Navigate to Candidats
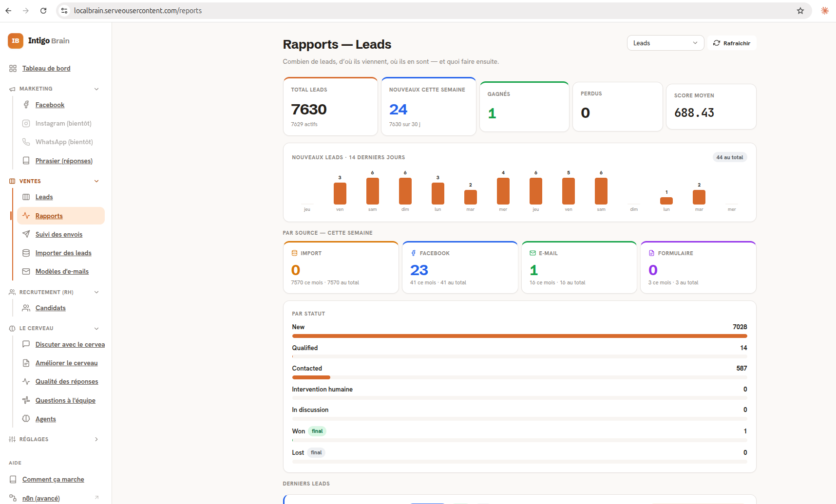 [50, 308]
